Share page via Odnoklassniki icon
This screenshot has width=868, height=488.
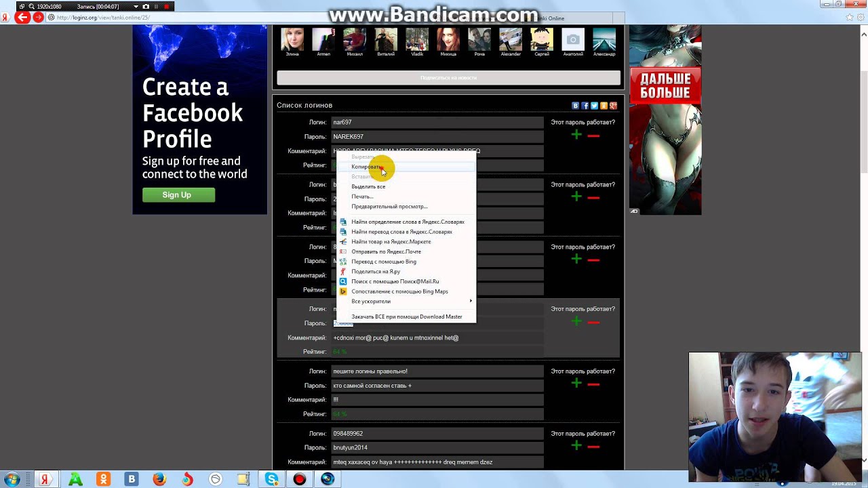604,106
